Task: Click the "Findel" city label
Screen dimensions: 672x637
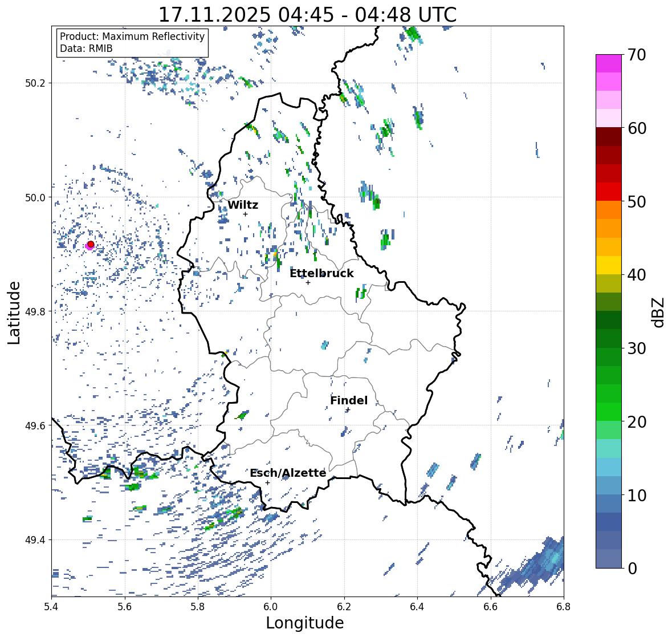Action: pos(349,400)
